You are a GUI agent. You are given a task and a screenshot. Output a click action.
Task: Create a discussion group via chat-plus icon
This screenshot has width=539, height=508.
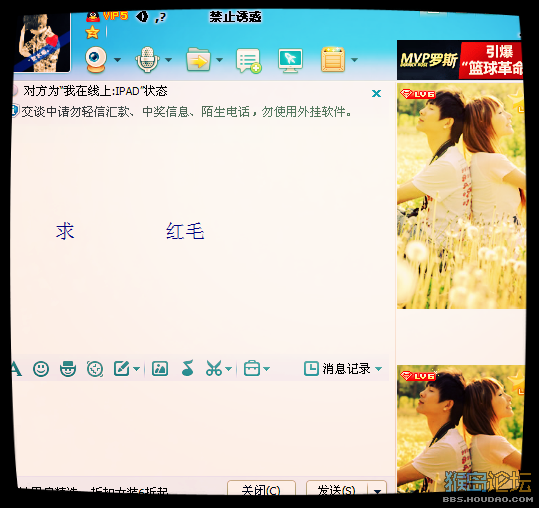(248, 60)
